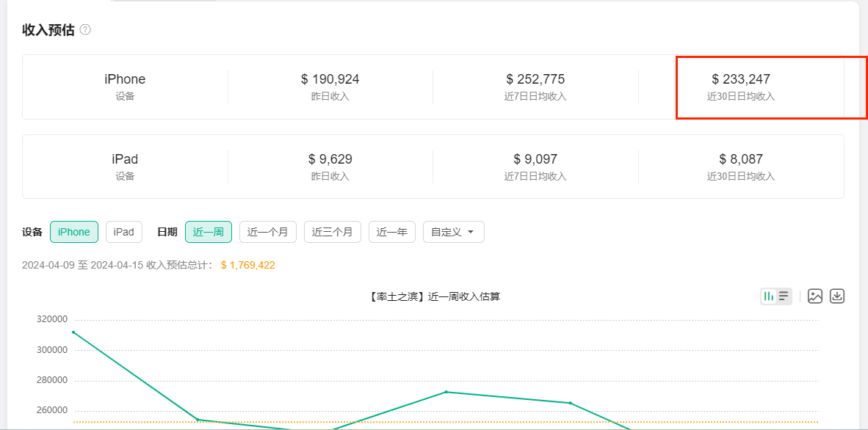Choose the 近一周 date range
The image size is (868, 430).
[x=209, y=232]
